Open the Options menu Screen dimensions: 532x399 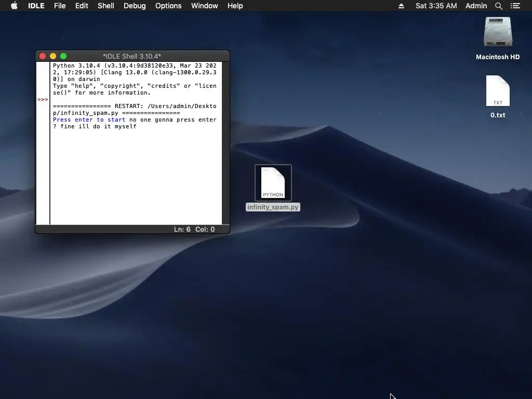click(168, 6)
